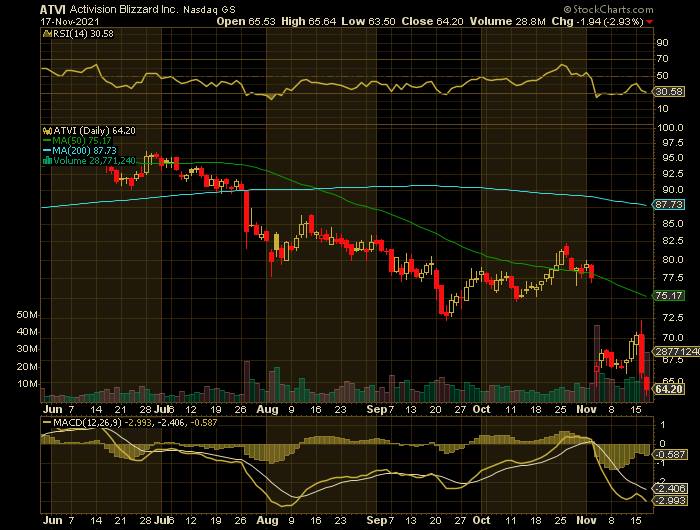This screenshot has width=700, height=530.
Task: Click the MA(200) 87.73 legend entry
Action: tap(84, 151)
